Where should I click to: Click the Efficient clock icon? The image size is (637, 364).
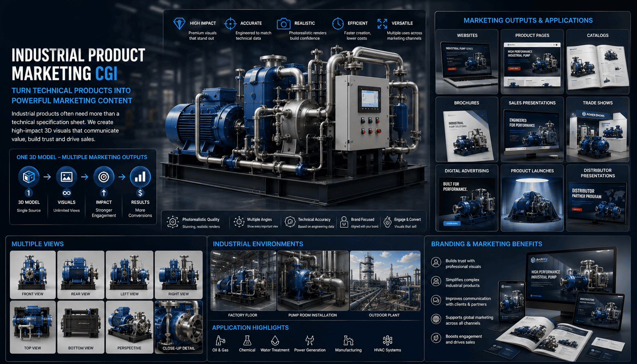tap(338, 24)
